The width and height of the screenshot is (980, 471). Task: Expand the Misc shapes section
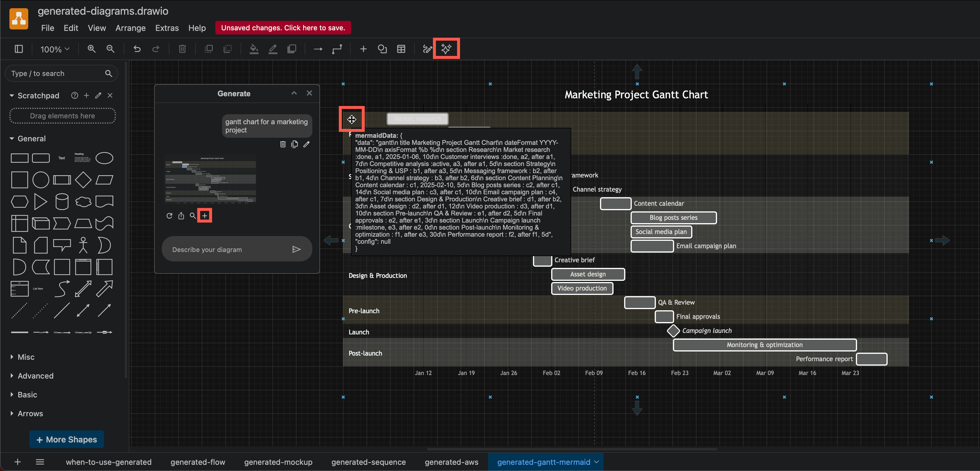point(26,357)
